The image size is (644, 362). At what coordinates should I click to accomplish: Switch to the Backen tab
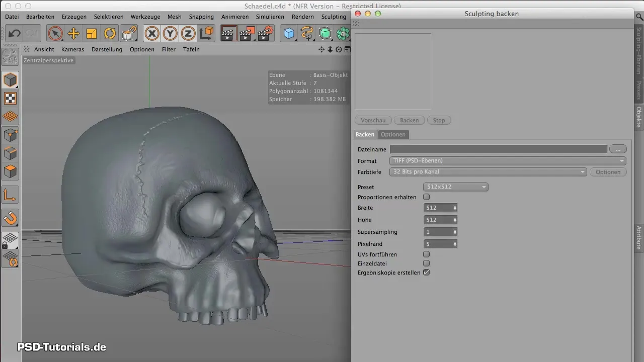click(365, 134)
